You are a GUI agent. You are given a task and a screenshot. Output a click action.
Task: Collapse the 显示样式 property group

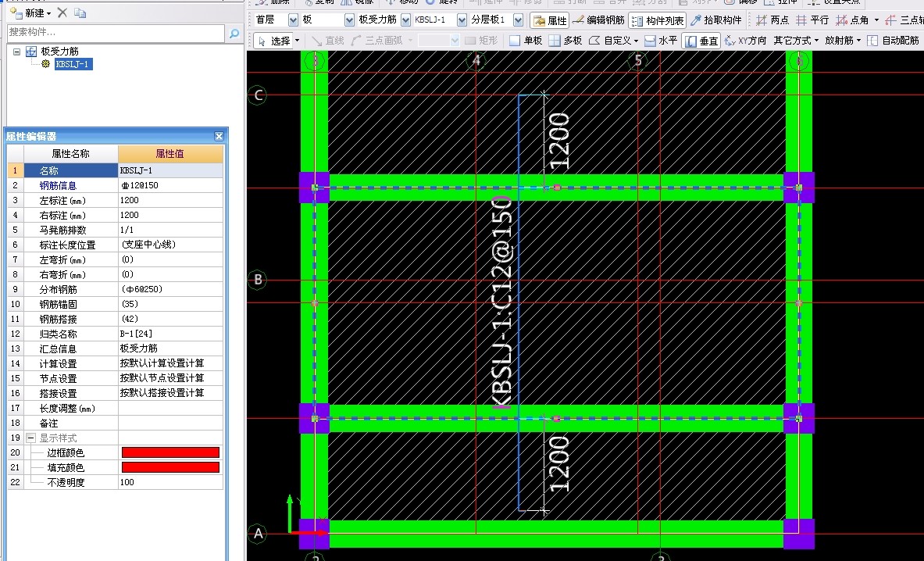31,438
